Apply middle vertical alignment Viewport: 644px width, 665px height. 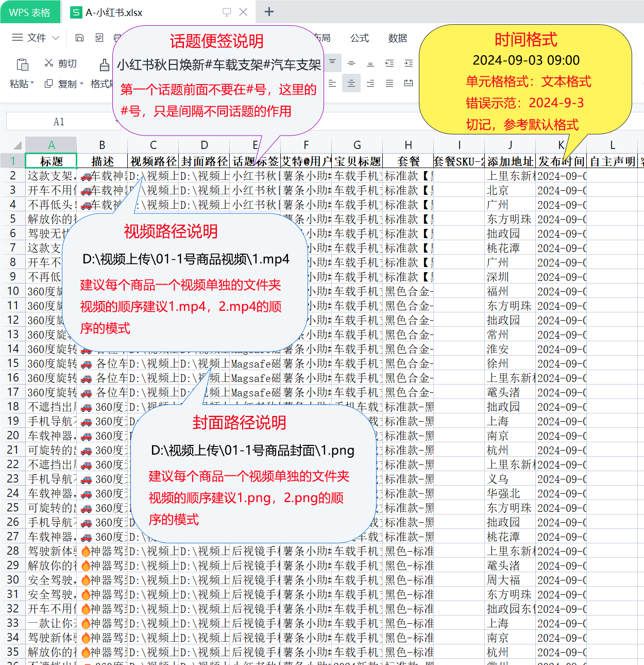click(x=351, y=63)
